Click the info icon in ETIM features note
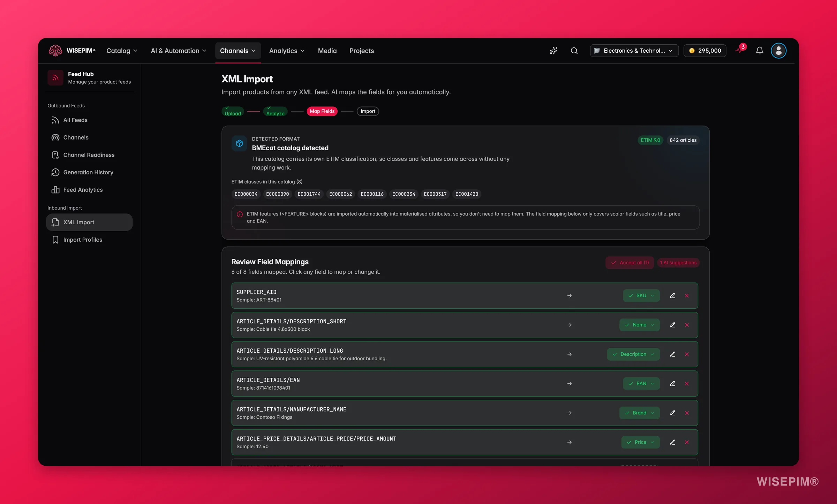Screen dimensions: 837x504 coord(240,214)
